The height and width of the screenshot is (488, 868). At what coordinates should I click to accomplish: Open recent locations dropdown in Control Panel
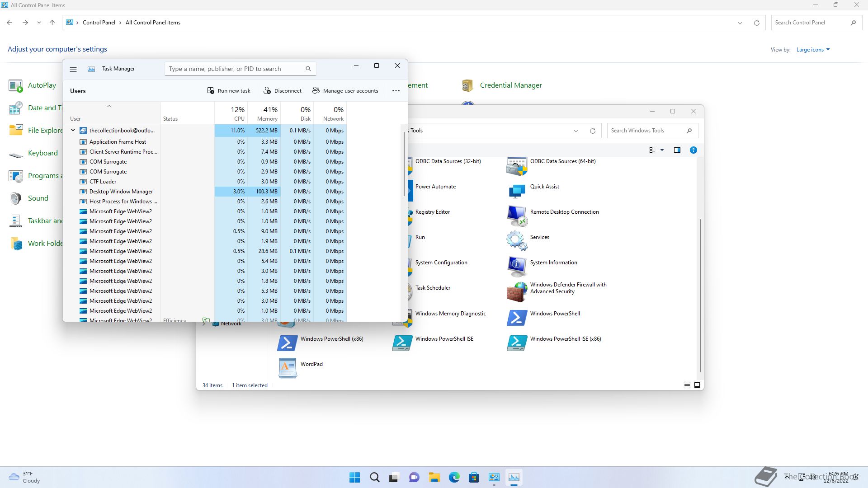tap(39, 23)
